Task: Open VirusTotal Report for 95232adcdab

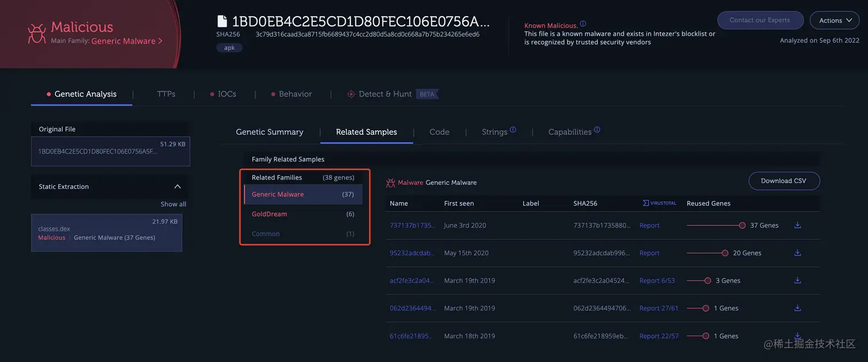Action: (649, 253)
